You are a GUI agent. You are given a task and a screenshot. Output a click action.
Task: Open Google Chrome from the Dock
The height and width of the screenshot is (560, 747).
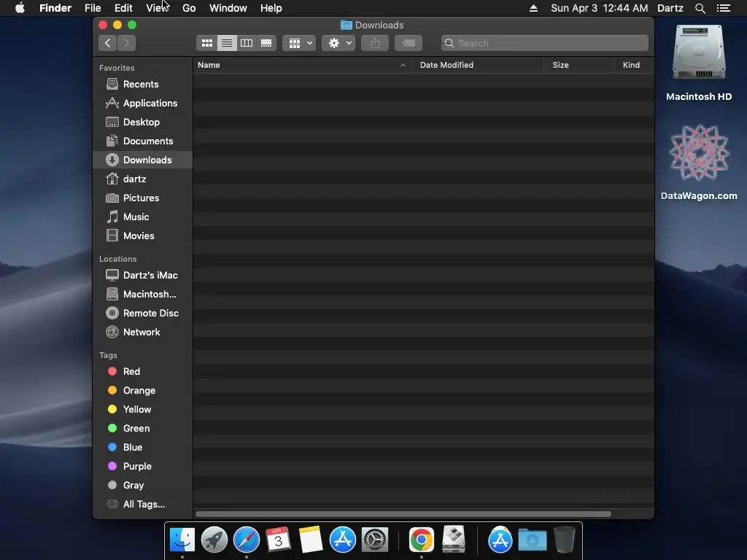pos(421,540)
